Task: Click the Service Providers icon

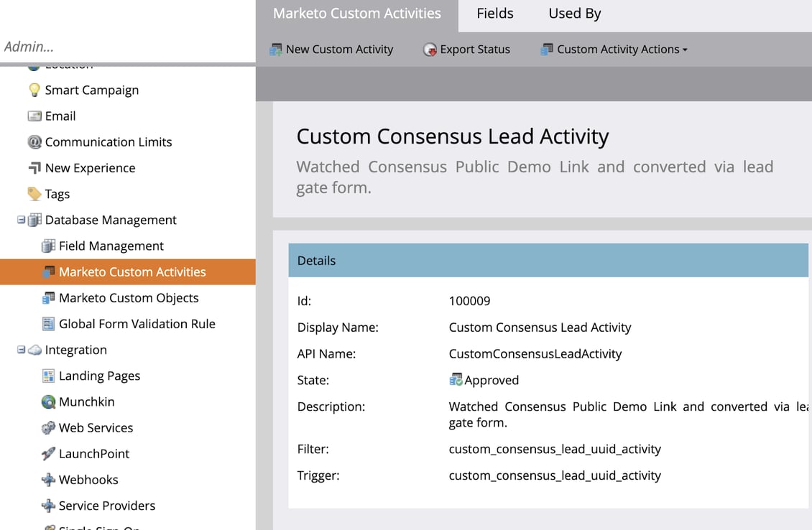Action: (x=47, y=506)
